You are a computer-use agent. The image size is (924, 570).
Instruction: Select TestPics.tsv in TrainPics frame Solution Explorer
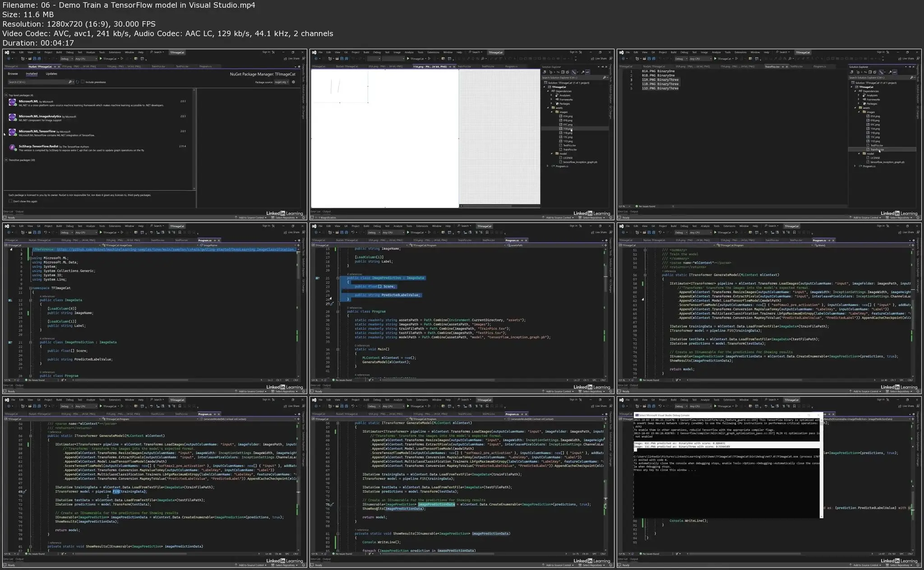[877, 145]
